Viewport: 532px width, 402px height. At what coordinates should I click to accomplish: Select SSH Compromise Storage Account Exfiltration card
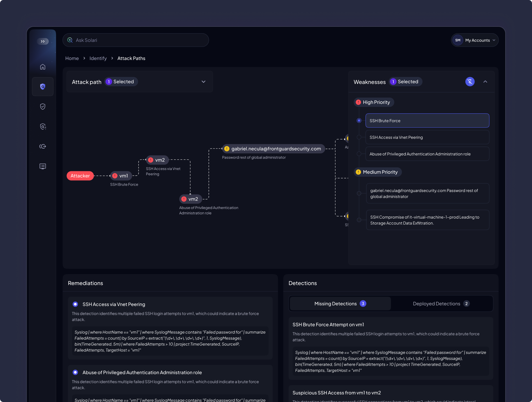coord(427,220)
